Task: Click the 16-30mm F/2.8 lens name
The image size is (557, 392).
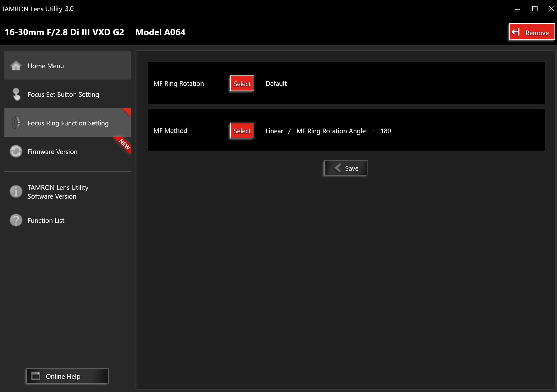Action: [64, 32]
